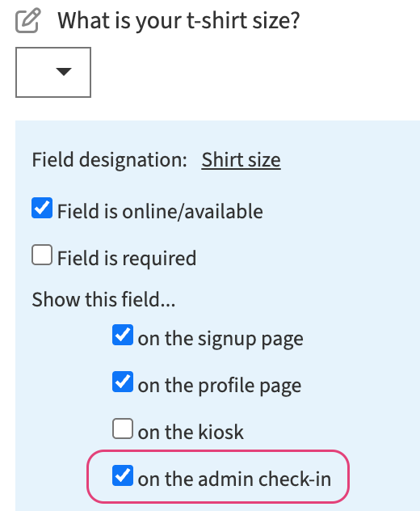Open the t-shirt size dropdown box

53,72
